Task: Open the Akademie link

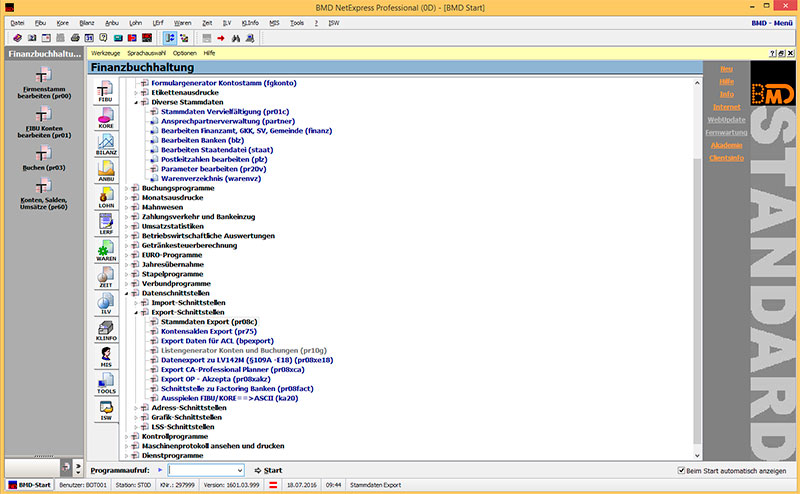Action: pos(726,144)
